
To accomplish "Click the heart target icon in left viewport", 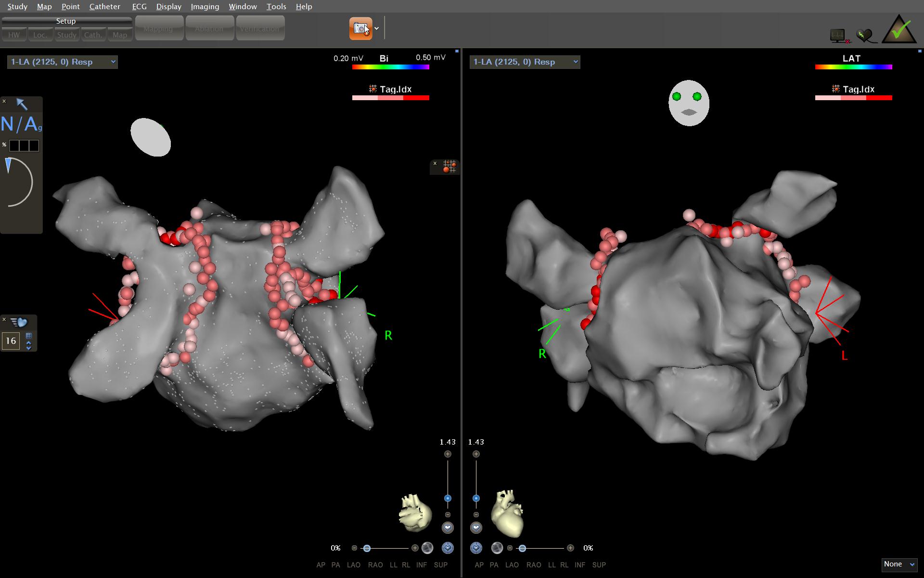I will point(448,548).
